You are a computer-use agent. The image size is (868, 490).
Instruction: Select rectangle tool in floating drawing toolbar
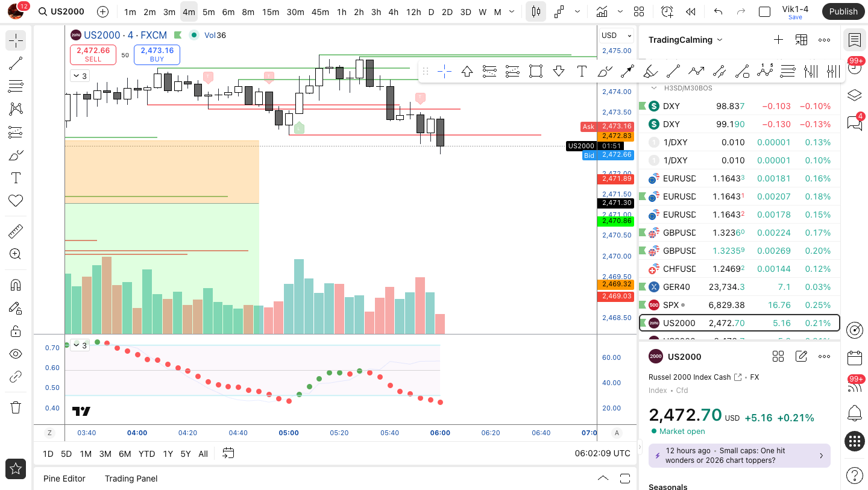tap(535, 72)
